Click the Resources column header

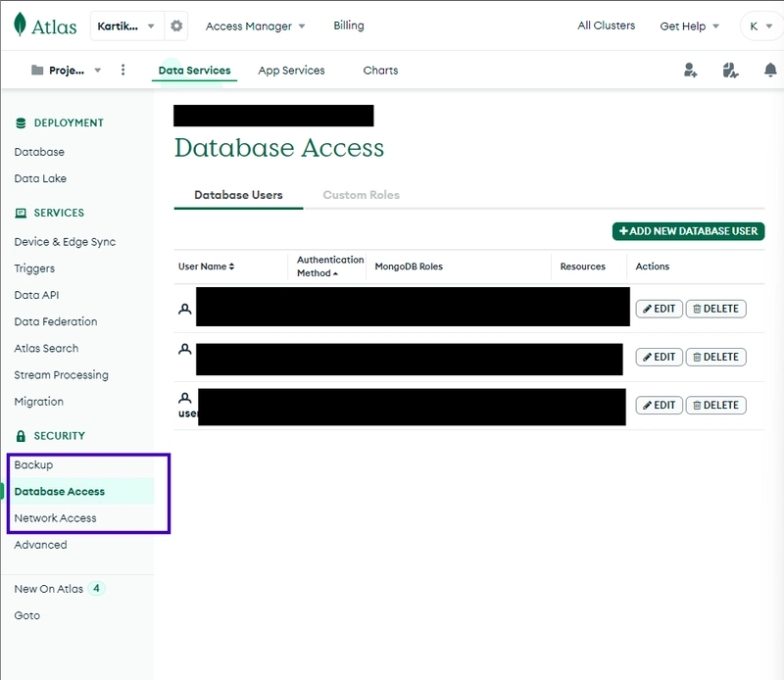coord(582,267)
